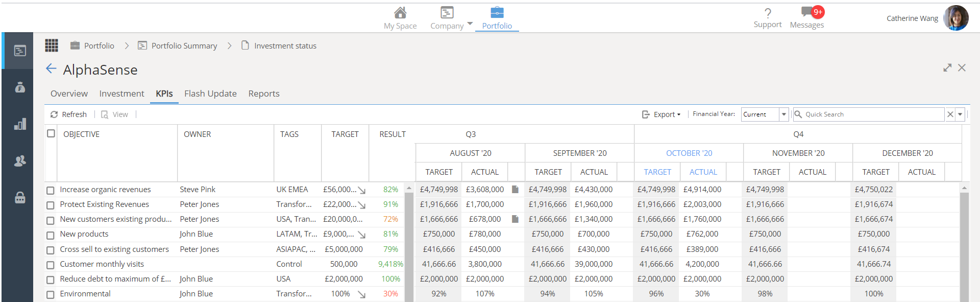Click October actual £4,914,000 cell
Image resolution: width=980 pixels, height=302 pixels.
(702, 189)
